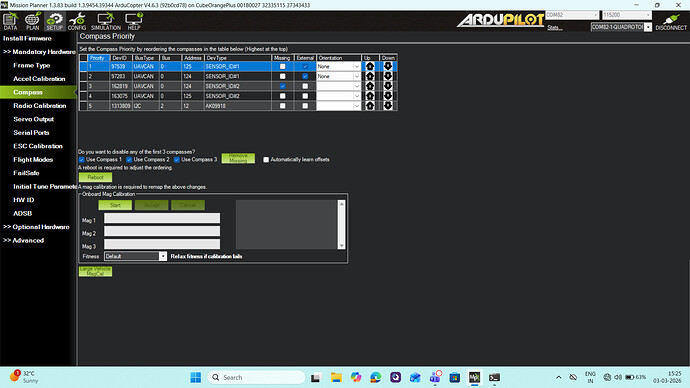Image resolution: width=690 pixels, height=388 pixels.
Task: Toggle External checkbox for compass 97283
Action: 305,76
